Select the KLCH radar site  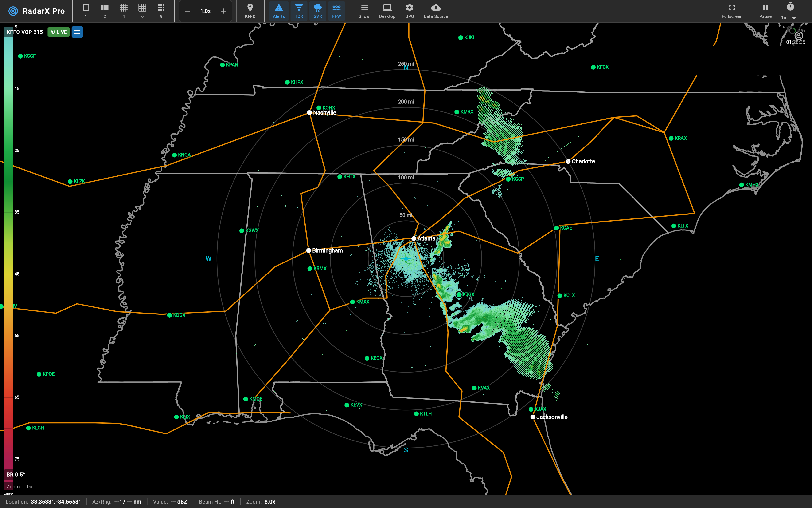click(x=28, y=428)
